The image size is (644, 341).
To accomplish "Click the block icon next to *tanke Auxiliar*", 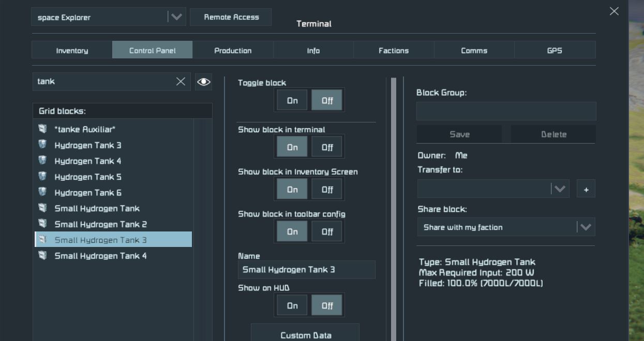I will [x=42, y=129].
